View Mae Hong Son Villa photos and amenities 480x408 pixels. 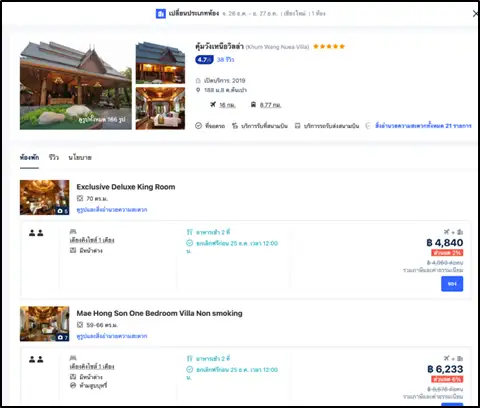[112, 336]
